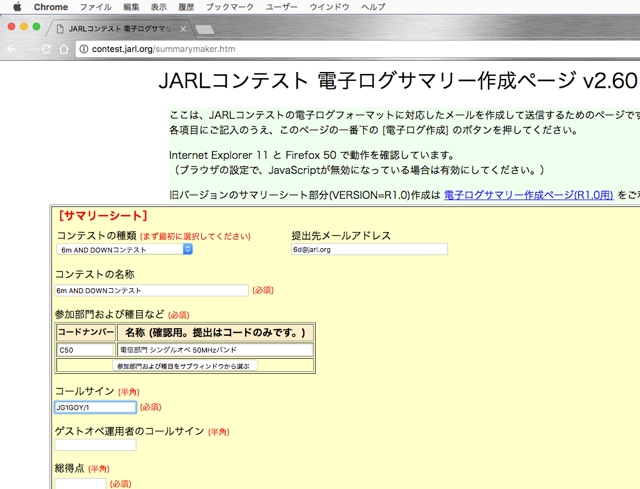Image resolution: width=640 pixels, height=489 pixels.
Task: Edit the コンテストの名称 field
Action: (x=151, y=290)
